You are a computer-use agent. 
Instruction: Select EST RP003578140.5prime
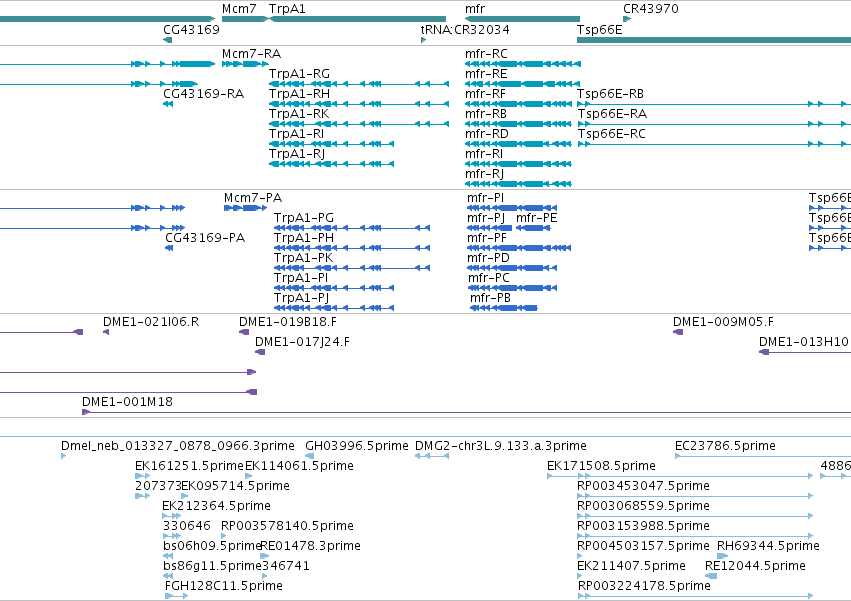coord(224,536)
